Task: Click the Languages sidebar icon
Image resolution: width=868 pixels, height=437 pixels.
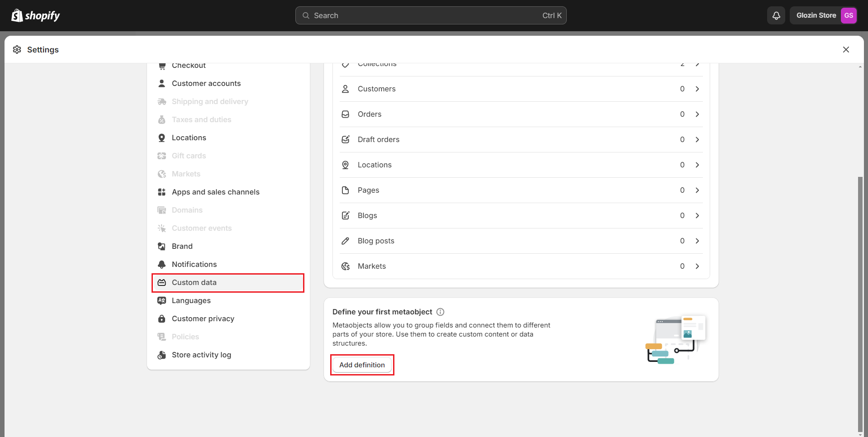Action: (161, 300)
